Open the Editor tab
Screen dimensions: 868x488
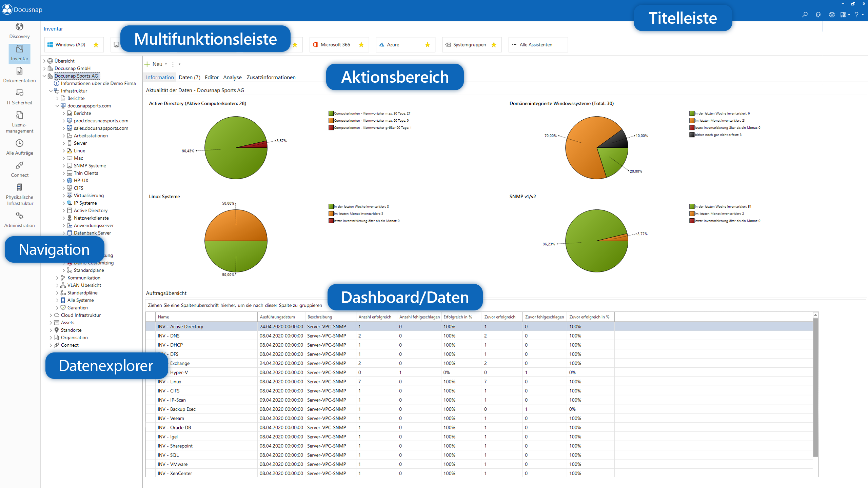(212, 77)
